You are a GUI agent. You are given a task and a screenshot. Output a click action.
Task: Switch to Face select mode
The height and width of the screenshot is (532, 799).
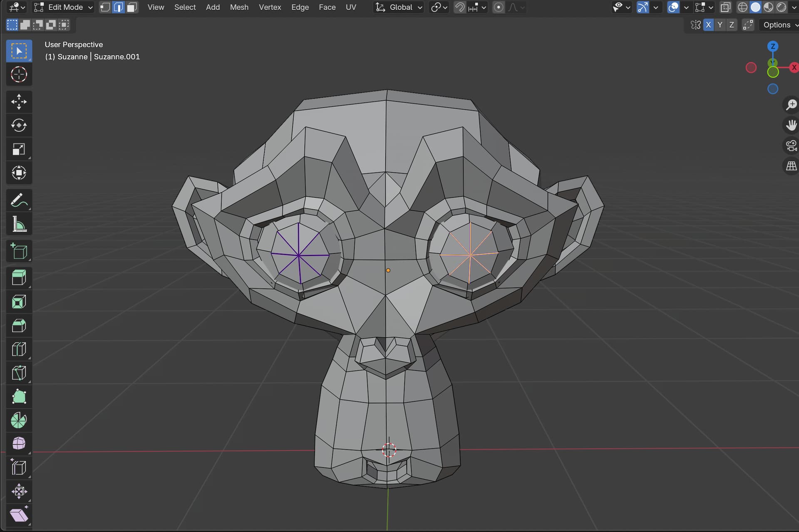point(132,7)
